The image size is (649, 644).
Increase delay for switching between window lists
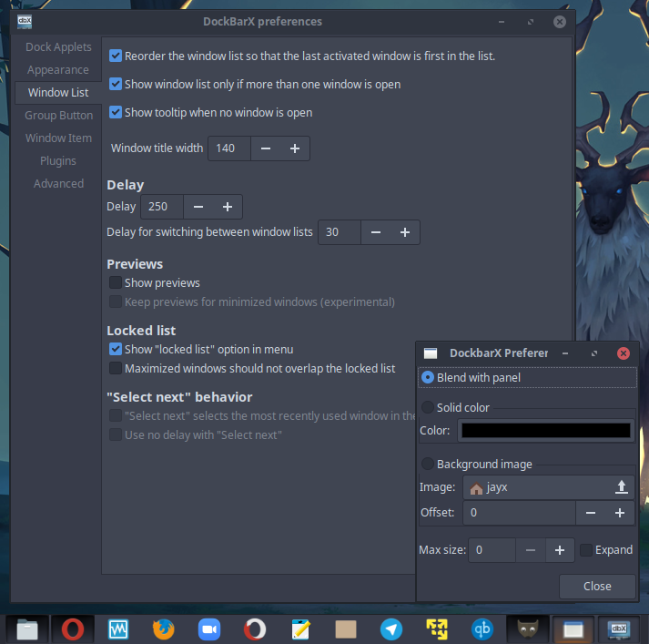point(405,232)
